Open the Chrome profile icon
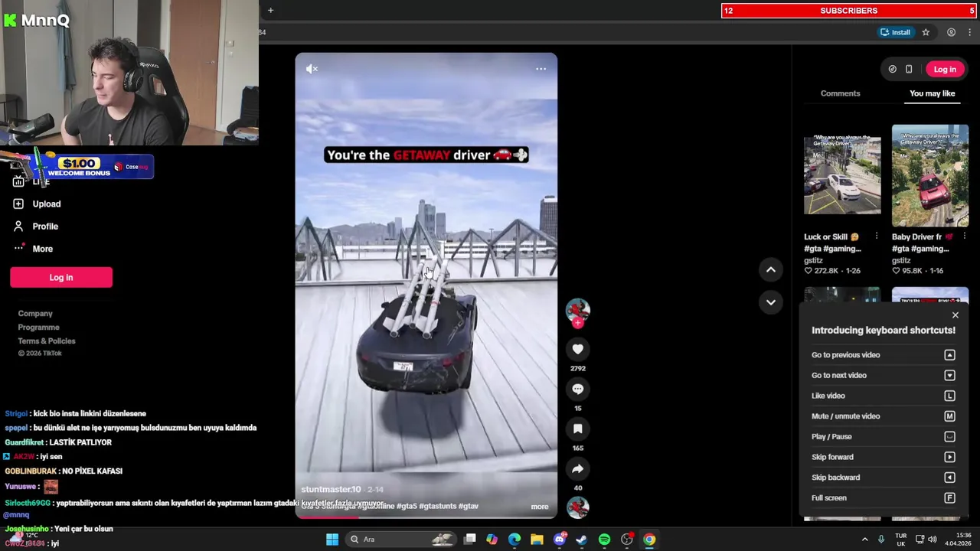This screenshot has height=551, width=980. [x=951, y=32]
